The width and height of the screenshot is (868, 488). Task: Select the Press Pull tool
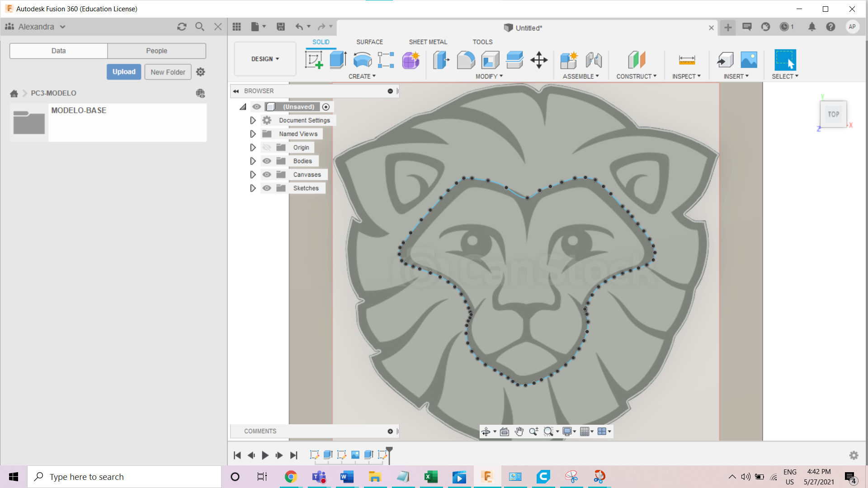[x=441, y=60]
